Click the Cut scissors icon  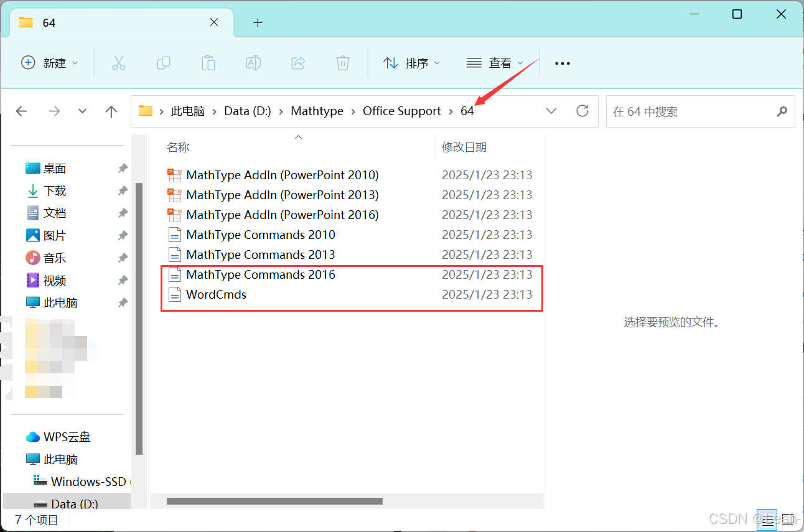[x=119, y=63]
